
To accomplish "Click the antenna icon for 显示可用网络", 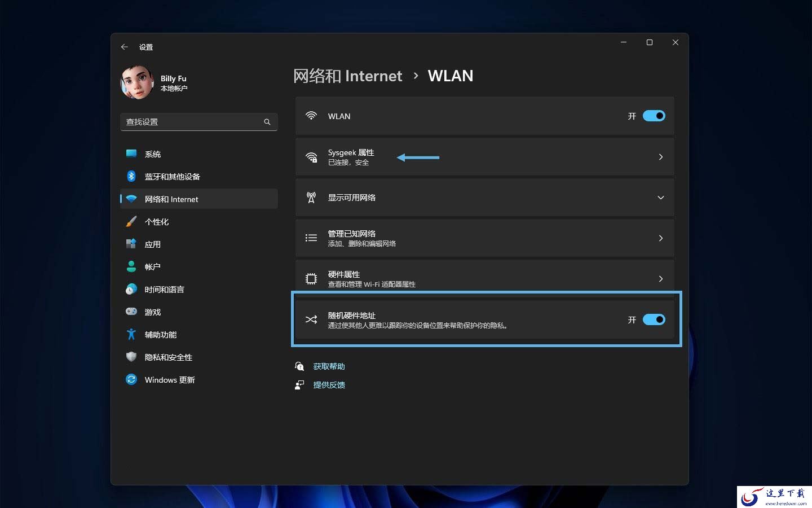I will (x=311, y=198).
